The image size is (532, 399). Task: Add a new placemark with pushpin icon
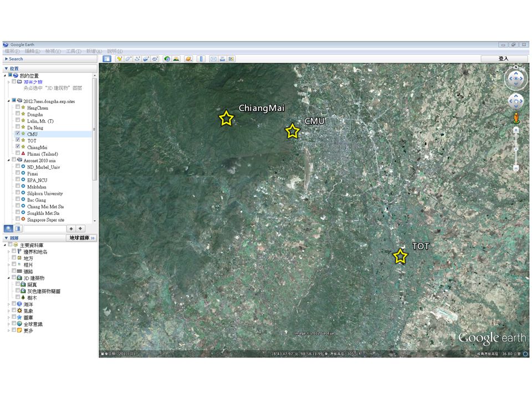120,59
